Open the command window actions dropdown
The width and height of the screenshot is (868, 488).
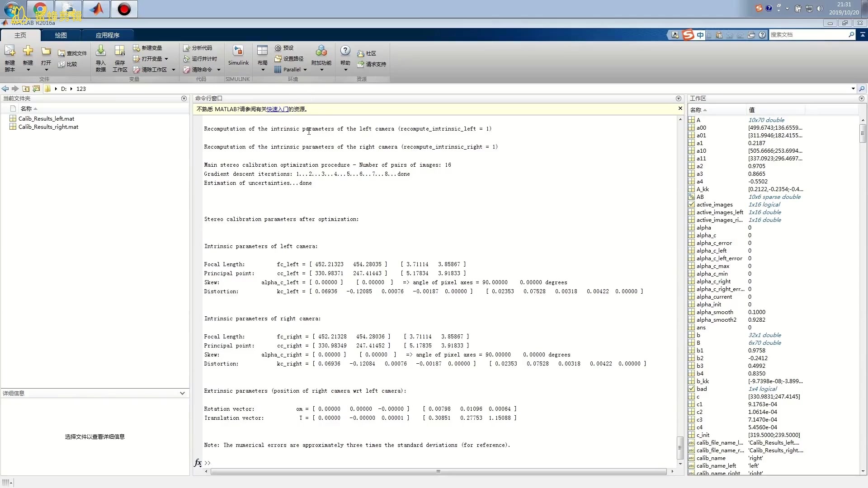click(x=678, y=99)
